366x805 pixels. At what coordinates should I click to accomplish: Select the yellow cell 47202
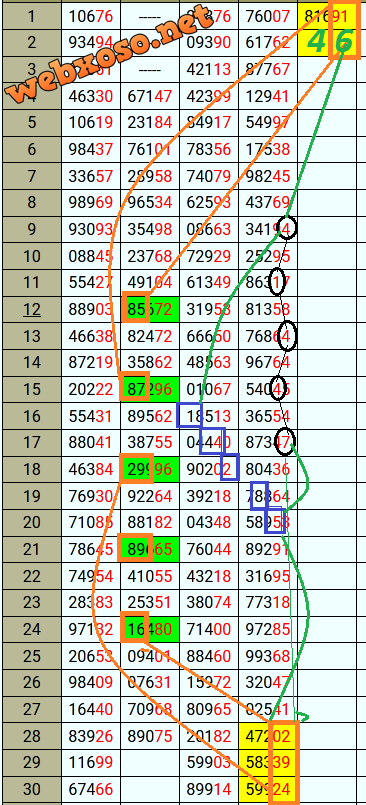268,736
